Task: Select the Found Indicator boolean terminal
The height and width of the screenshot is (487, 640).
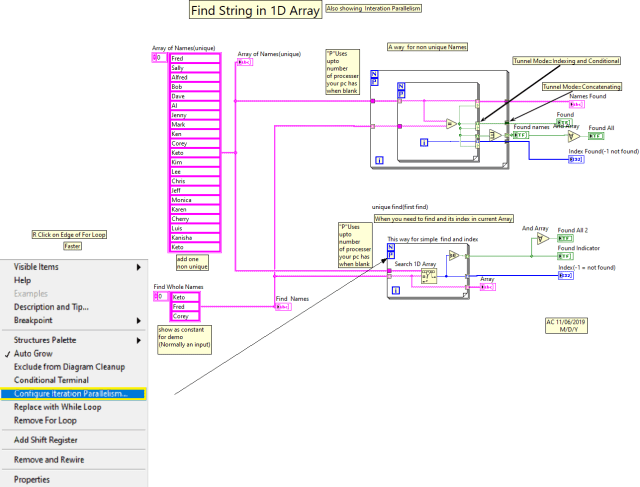Action: point(566,257)
